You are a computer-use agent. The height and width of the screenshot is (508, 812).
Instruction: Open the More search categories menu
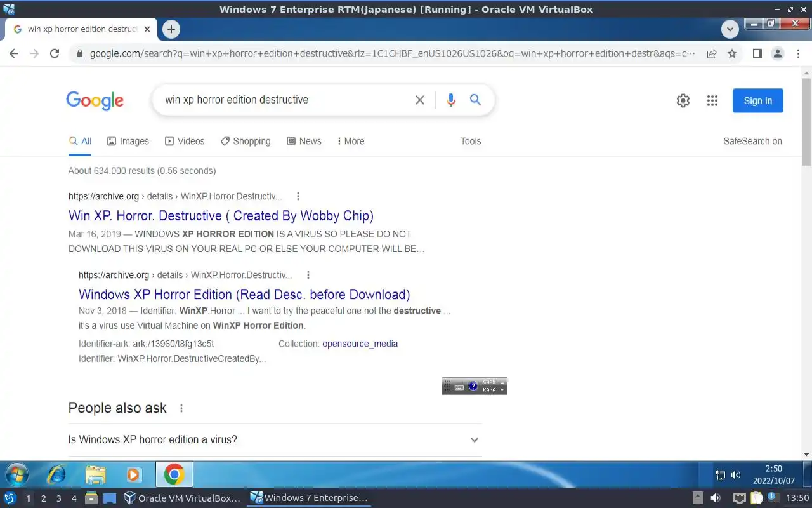pos(351,141)
